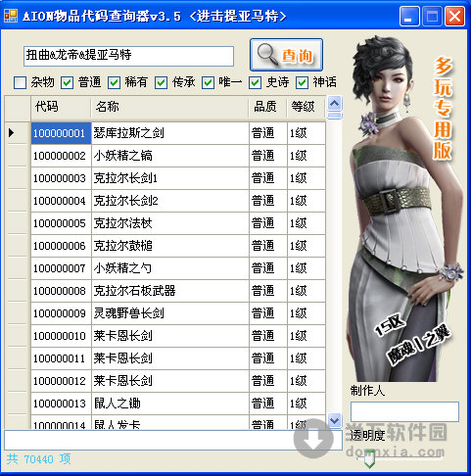Click scroll-down arrow of the item list
The height and width of the screenshot is (476, 471).
[334, 420]
